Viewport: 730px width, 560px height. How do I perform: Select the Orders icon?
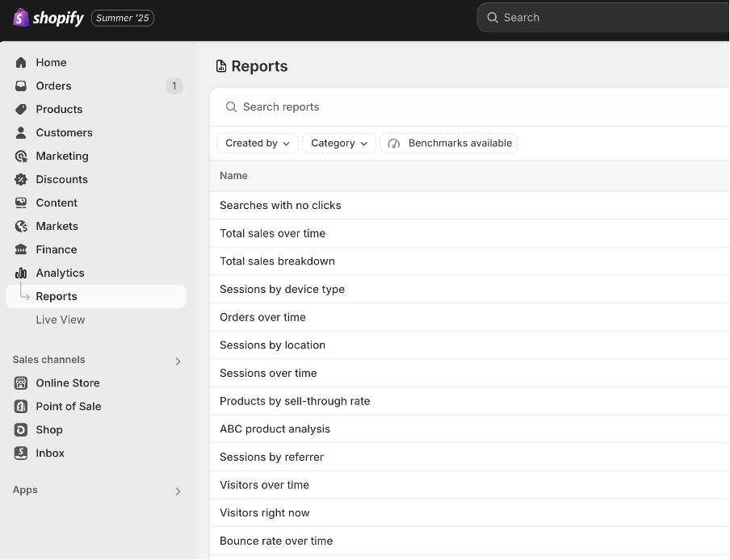click(x=21, y=86)
